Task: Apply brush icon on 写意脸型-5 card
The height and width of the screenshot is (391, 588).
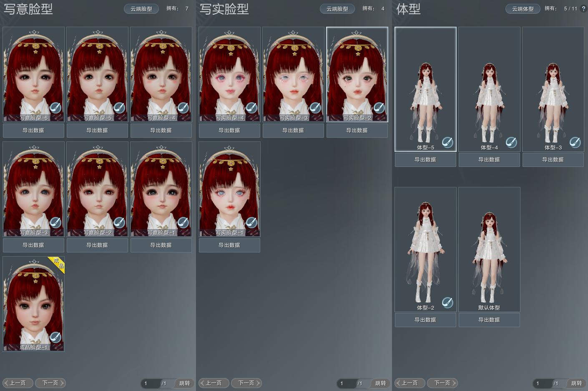Action: (119, 108)
